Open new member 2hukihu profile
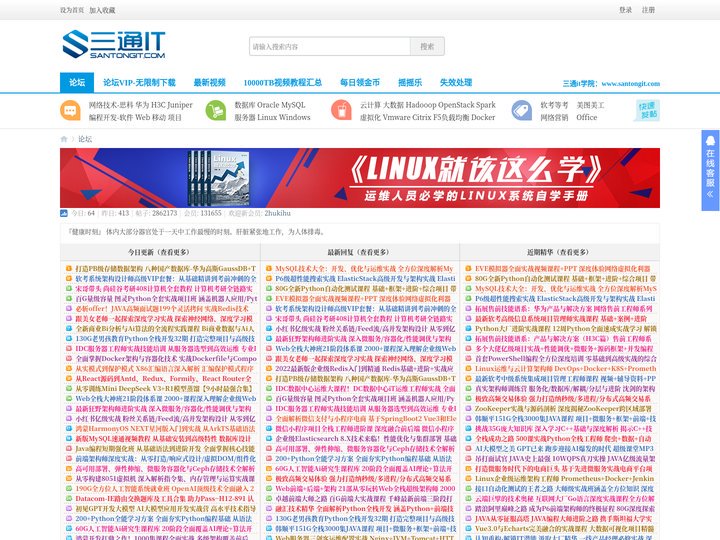Viewport: 720px width, 540px height. pos(277,213)
